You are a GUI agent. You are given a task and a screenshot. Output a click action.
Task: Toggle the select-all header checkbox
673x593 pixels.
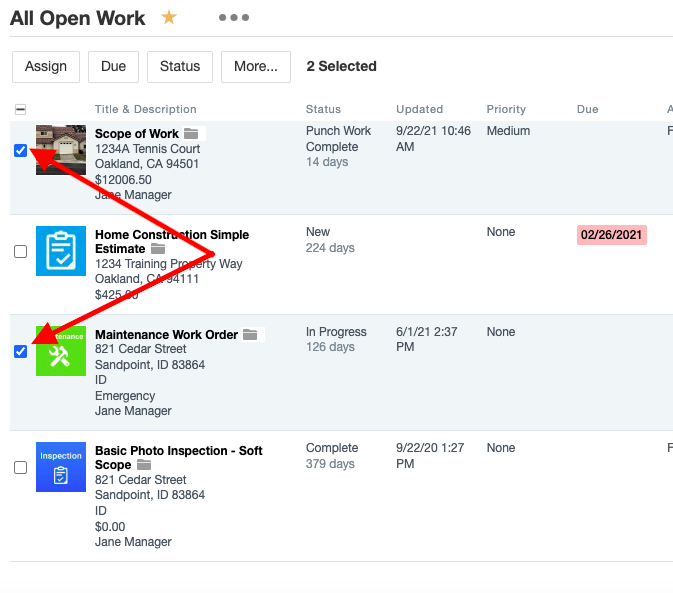(21, 110)
